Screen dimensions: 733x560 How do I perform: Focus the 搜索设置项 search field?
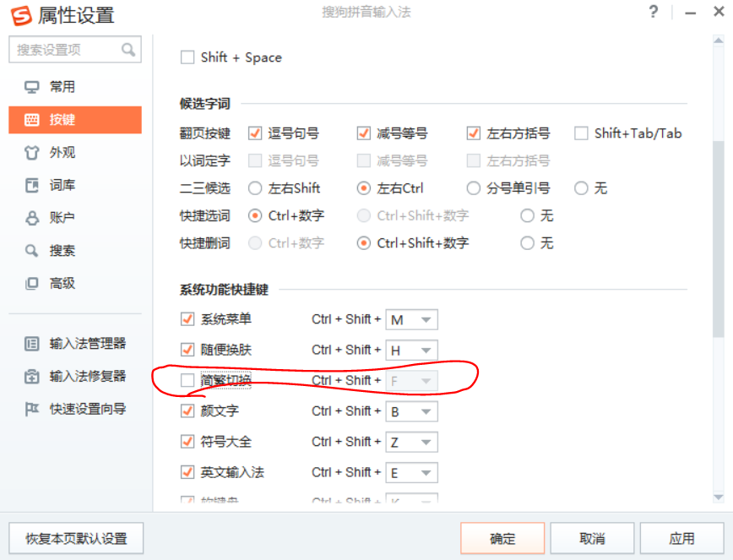click(75, 49)
